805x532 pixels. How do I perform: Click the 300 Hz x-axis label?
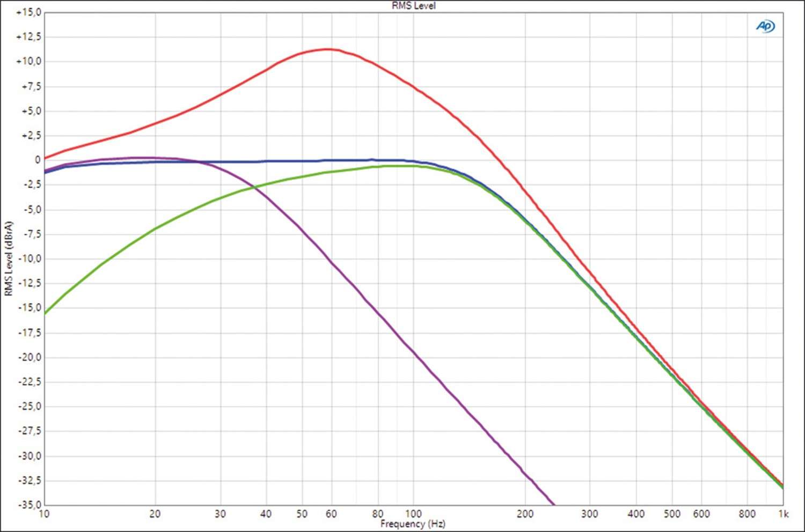pos(590,514)
